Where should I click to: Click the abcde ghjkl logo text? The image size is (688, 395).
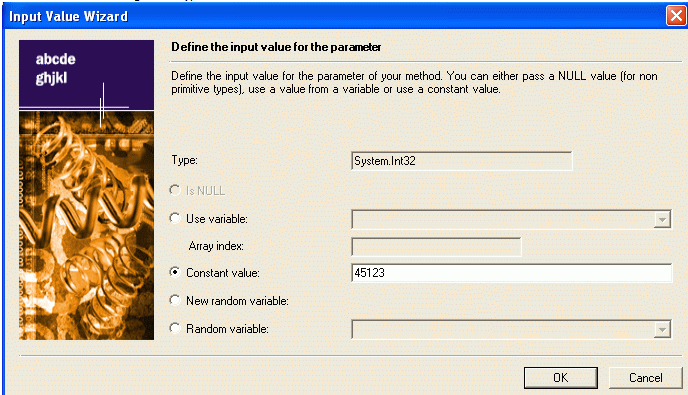click(x=55, y=68)
